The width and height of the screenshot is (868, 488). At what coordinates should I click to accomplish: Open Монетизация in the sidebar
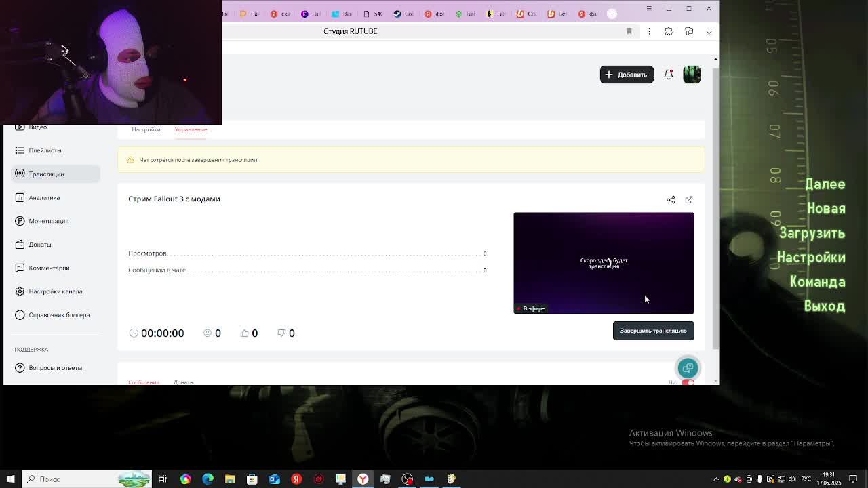point(55,221)
